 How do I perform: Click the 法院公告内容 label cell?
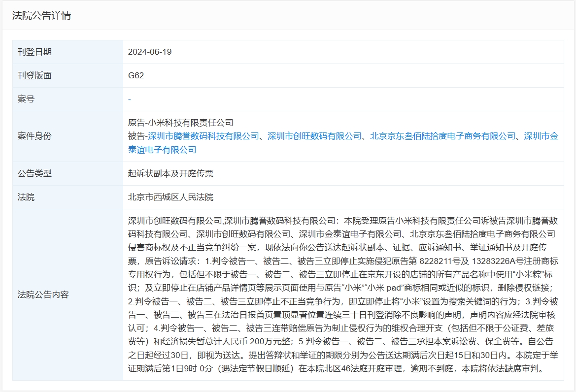[x=68, y=294]
